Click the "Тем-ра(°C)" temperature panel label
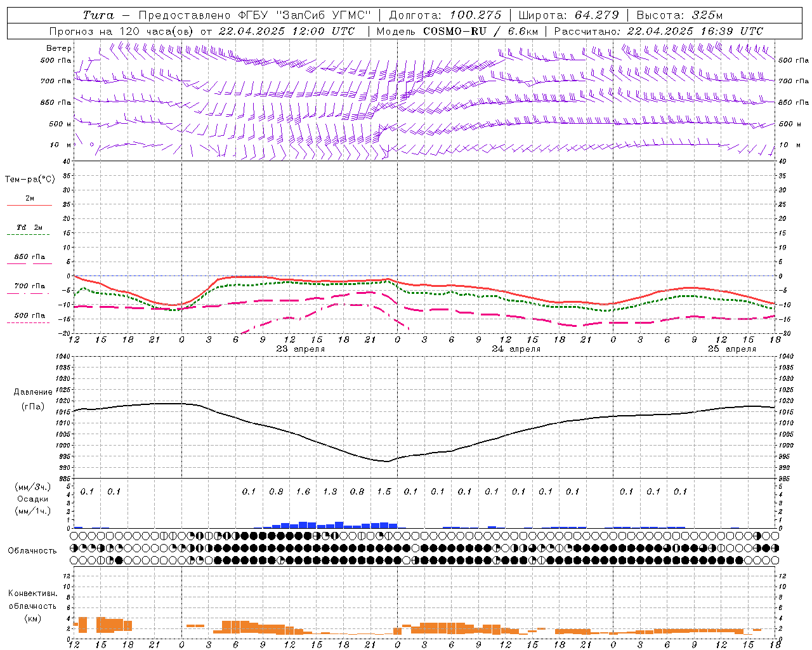The height and width of the screenshot is (650, 812). tap(30, 180)
